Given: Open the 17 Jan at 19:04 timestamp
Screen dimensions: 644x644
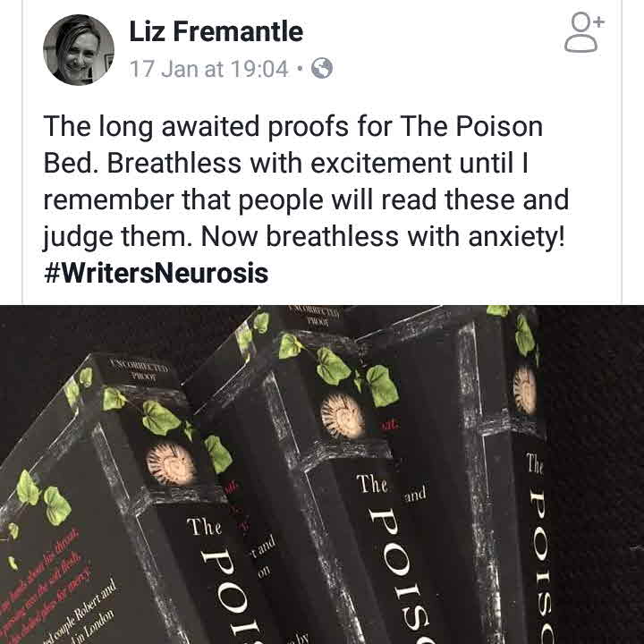Looking at the screenshot, I should pos(208,69).
